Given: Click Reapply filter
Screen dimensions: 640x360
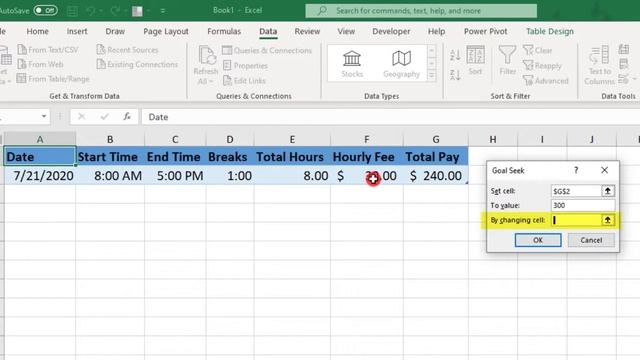Looking at the screenshot, I should click(x=542, y=65).
